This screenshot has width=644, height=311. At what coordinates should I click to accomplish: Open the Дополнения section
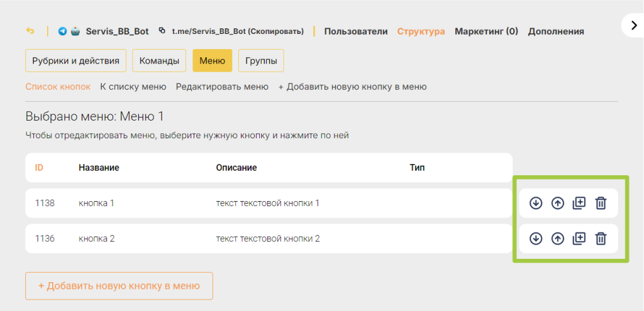[556, 31]
